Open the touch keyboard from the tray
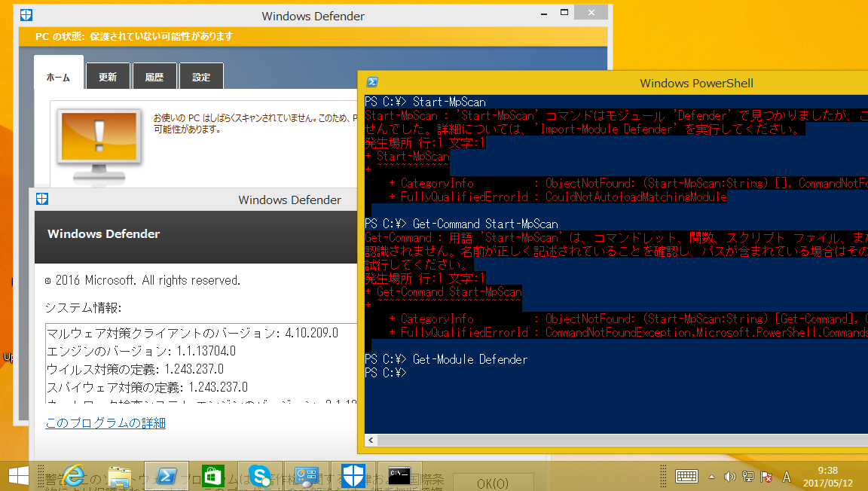Screen dimensions: 868x491 pos(686,477)
